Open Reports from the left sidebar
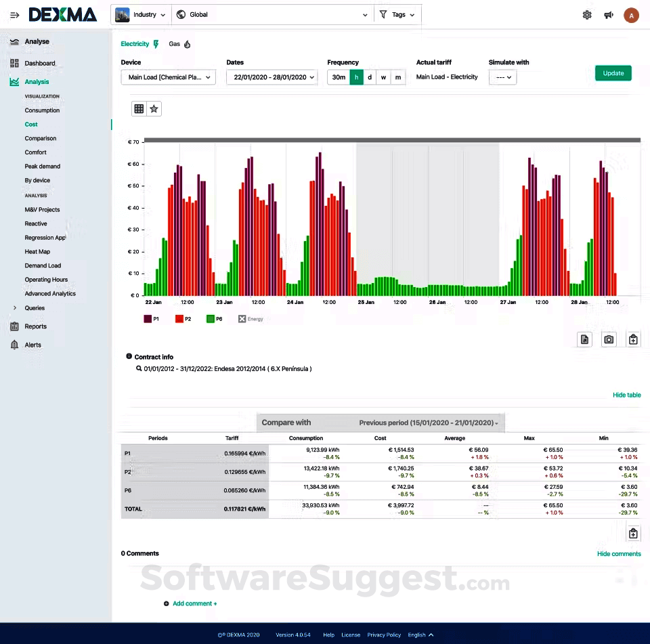650x644 pixels. (x=34, y=326)
